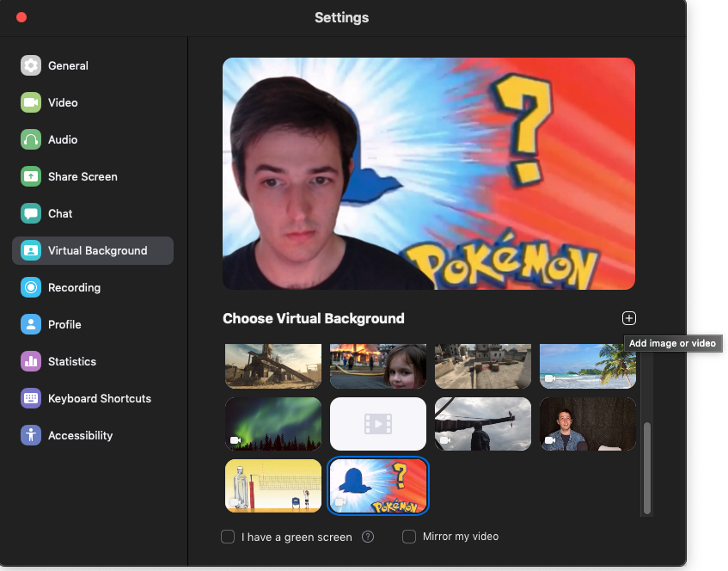Select the Share Screen settings icon
This screenshot has width=728, height=571.
click(x=31, y=176)
